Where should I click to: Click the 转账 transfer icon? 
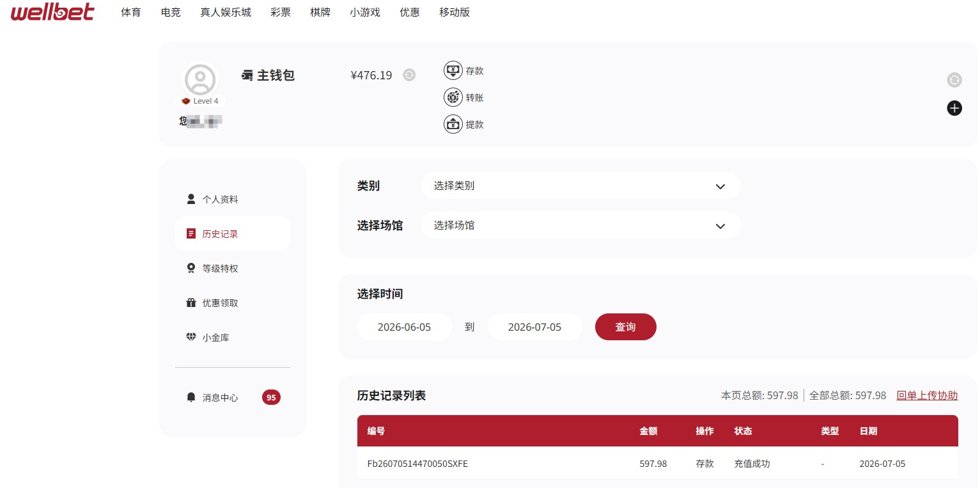pos(453,98)
